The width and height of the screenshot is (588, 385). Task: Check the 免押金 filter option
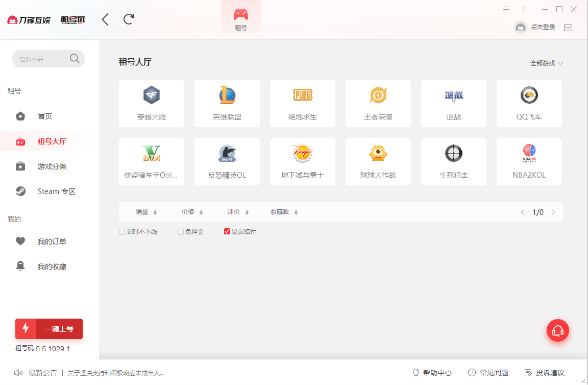click(180, 231)
